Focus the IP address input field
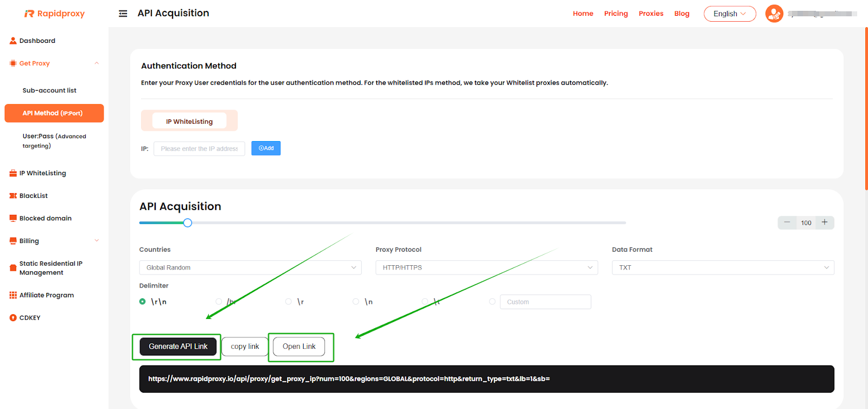This screenshot has width=868, height=409. (x=199, y=149)
